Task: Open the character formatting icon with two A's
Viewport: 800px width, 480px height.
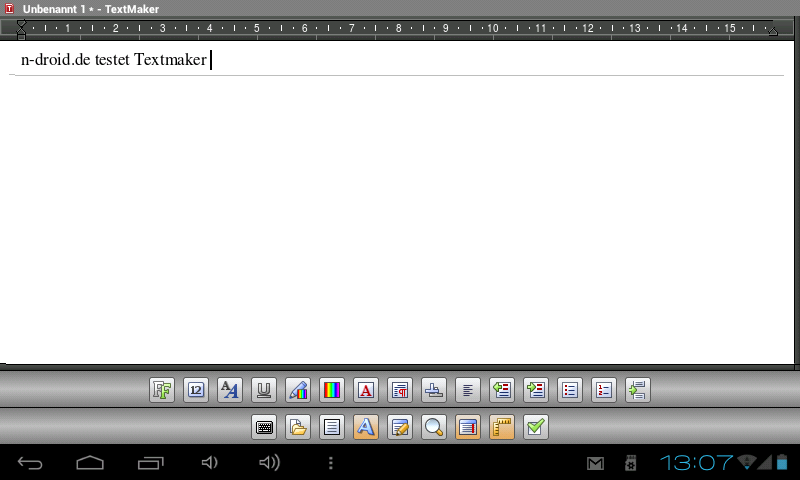Action: point(230,390)
